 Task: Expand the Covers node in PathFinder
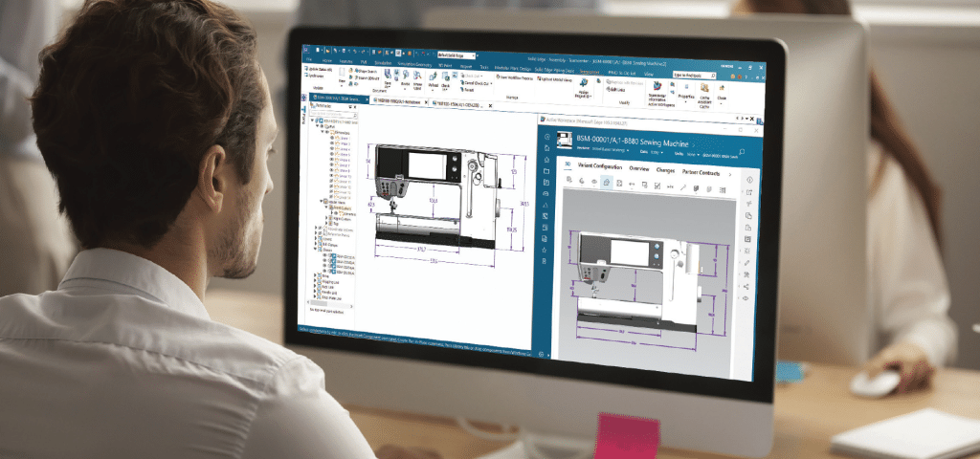click(315, 238)
